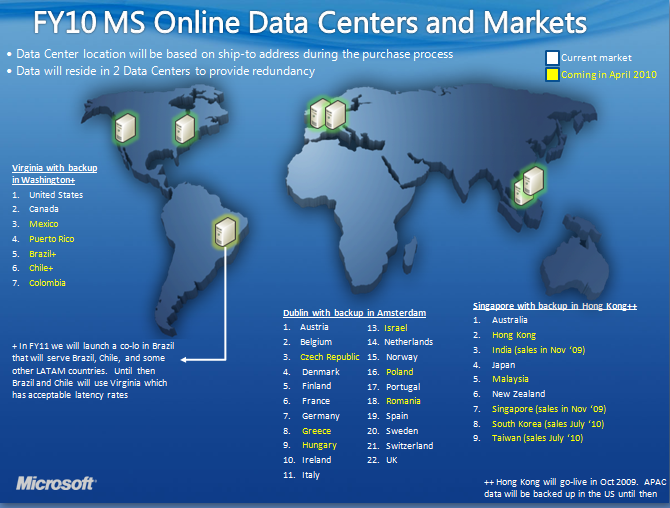
Task: Click France in the Europe list
Action: click(316, 401)
